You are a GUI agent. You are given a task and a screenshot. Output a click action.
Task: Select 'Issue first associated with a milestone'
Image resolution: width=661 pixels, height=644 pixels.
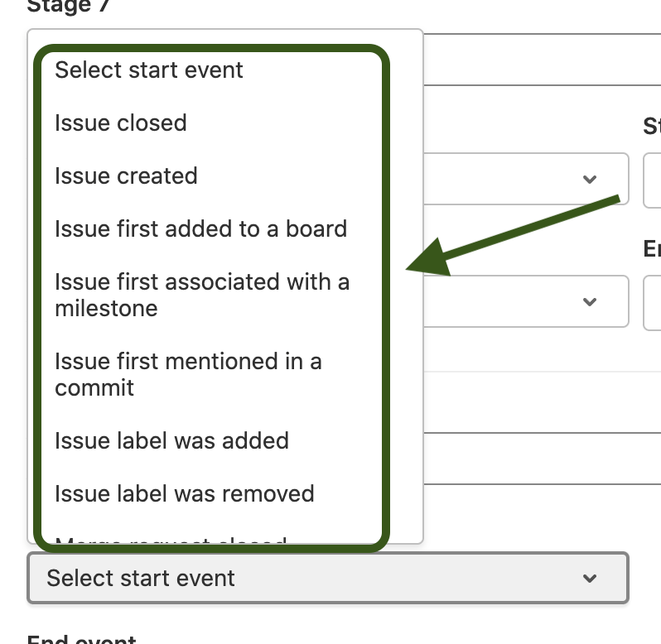pyautogui.click(x=201, y=295)
